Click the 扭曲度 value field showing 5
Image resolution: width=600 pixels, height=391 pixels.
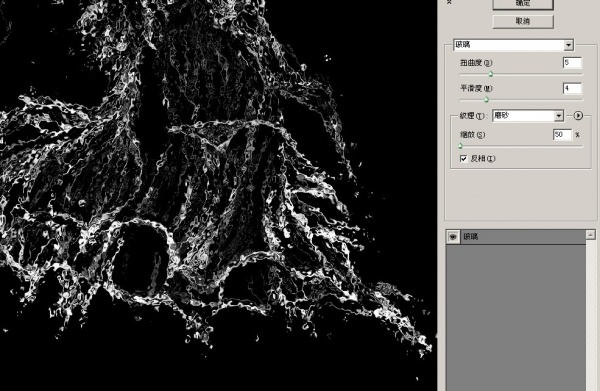coord(572,63)
